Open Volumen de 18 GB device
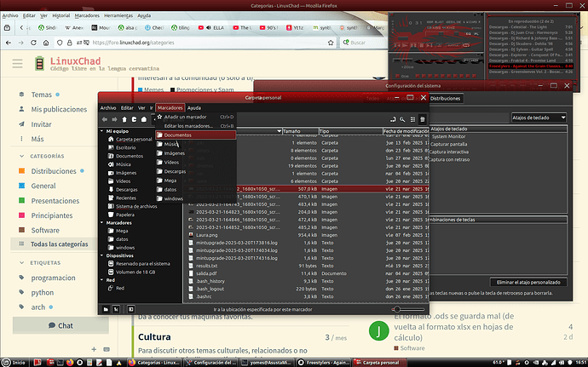Screen dimensions: 588x367 point(135,272)
